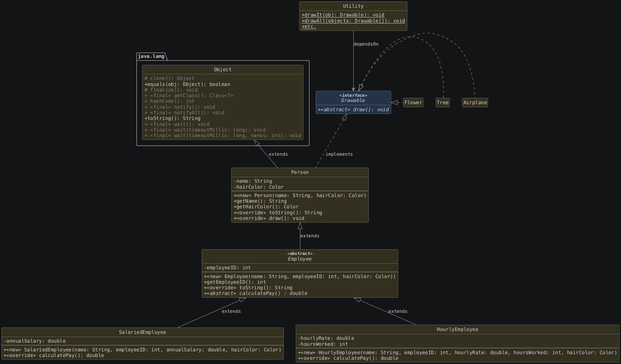
Task: Click the Tree class box
Action: tap(443, 103)
